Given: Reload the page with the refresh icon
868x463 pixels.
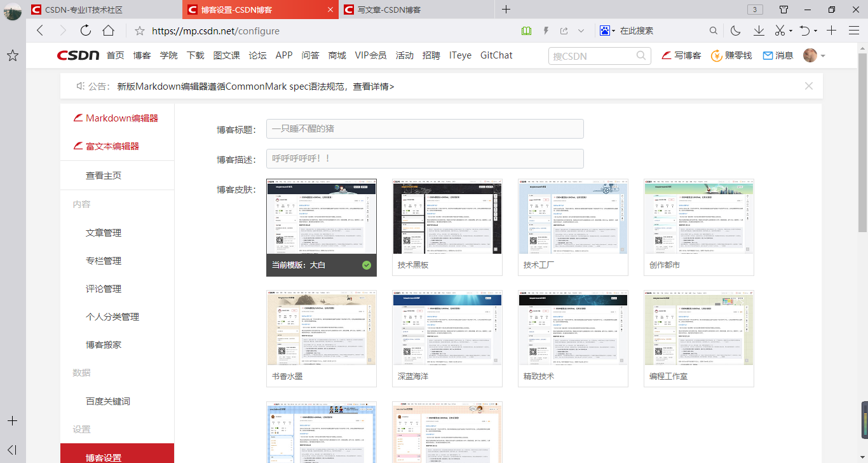Looking at the screenshot, I should [x=86, y=31].
